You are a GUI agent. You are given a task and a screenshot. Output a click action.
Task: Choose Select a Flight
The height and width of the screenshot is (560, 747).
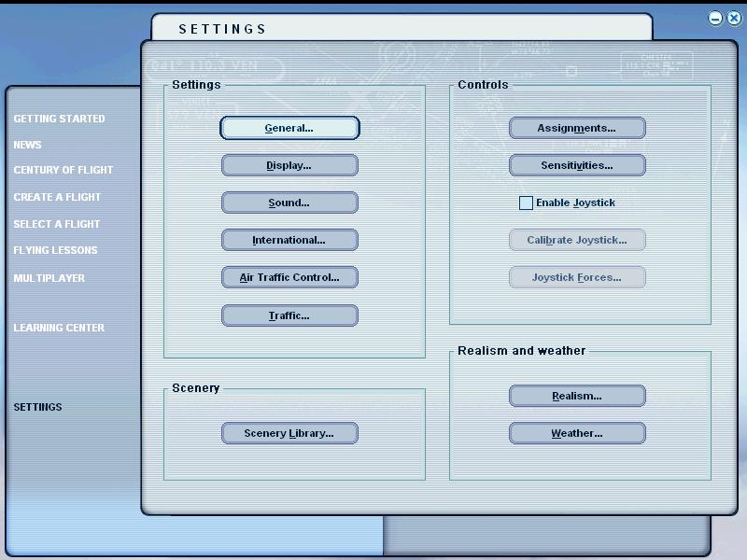[x=57, y=224]
